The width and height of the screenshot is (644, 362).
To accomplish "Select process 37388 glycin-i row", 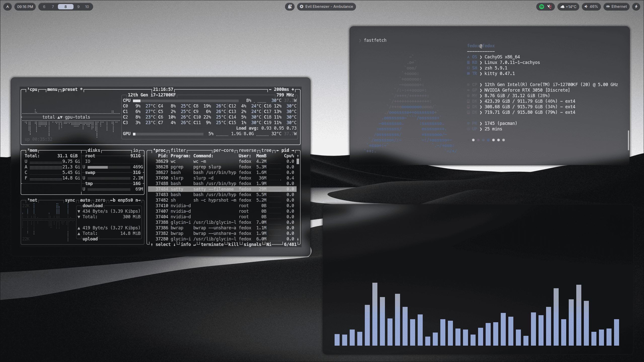I will pos(222,222).
